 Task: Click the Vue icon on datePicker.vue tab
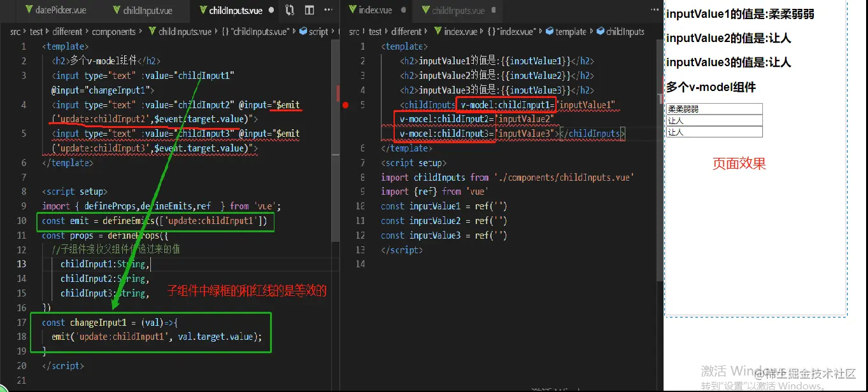[30, 10]
